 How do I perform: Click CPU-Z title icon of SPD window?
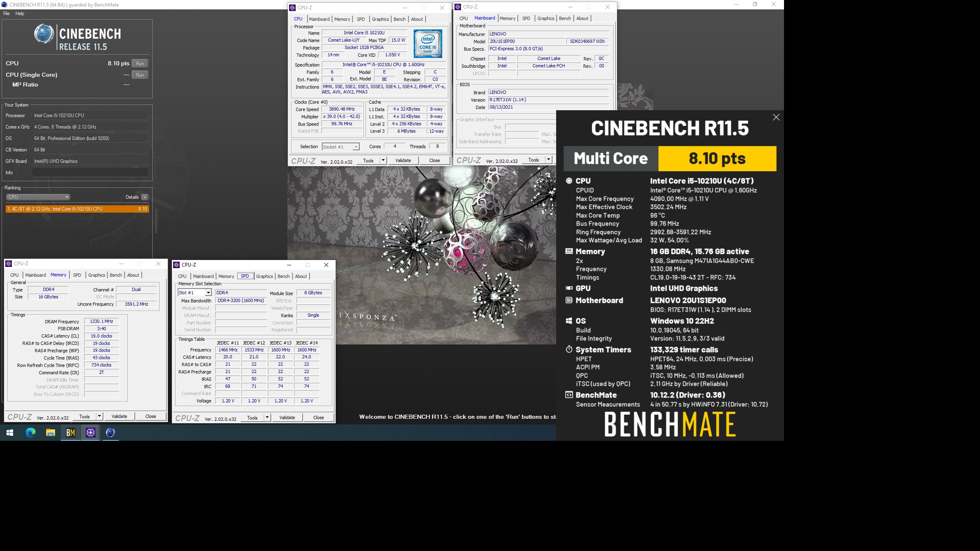click(x=176, y=265)
